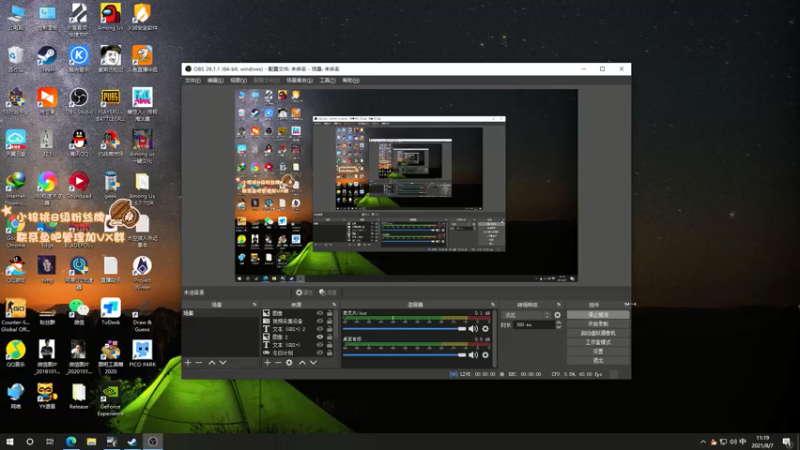Click 工作室模式 studio mode button
800x450 pixels.
pos(598,342)
